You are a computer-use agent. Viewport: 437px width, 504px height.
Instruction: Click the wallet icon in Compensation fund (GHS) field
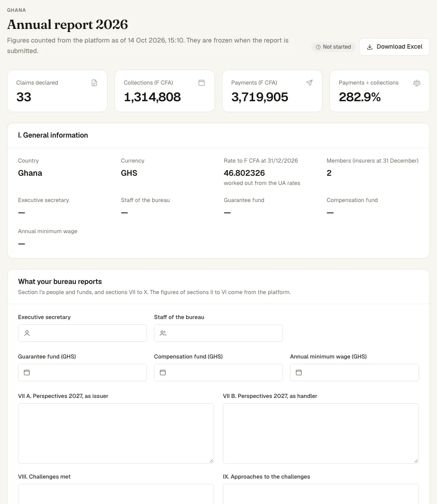[163, 373]
